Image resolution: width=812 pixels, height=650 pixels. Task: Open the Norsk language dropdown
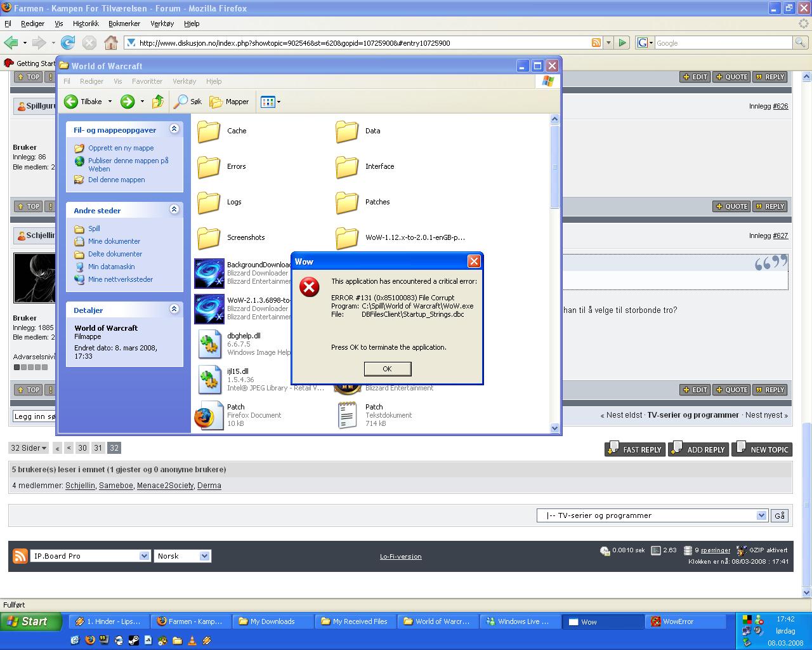[x=183, y=555]
